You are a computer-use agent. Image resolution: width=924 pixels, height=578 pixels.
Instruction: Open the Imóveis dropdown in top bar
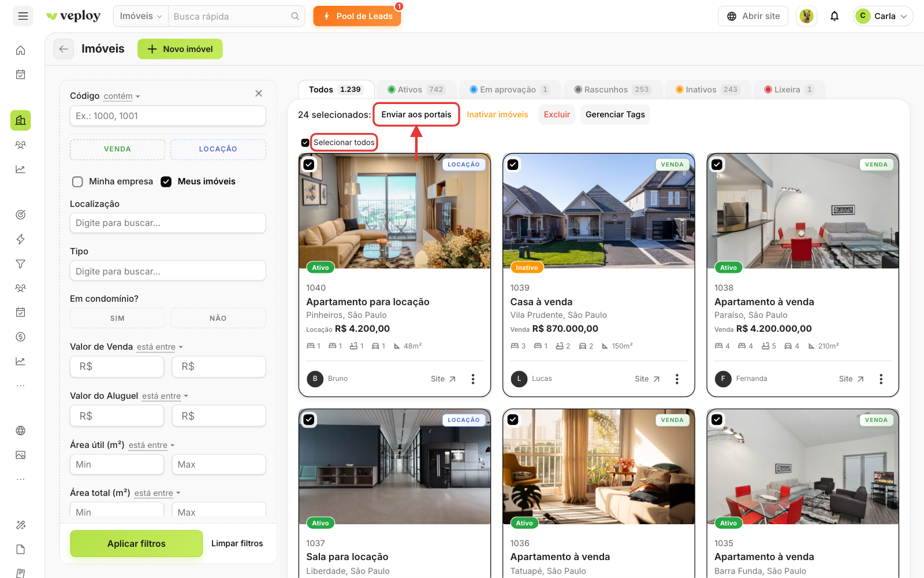141,16
